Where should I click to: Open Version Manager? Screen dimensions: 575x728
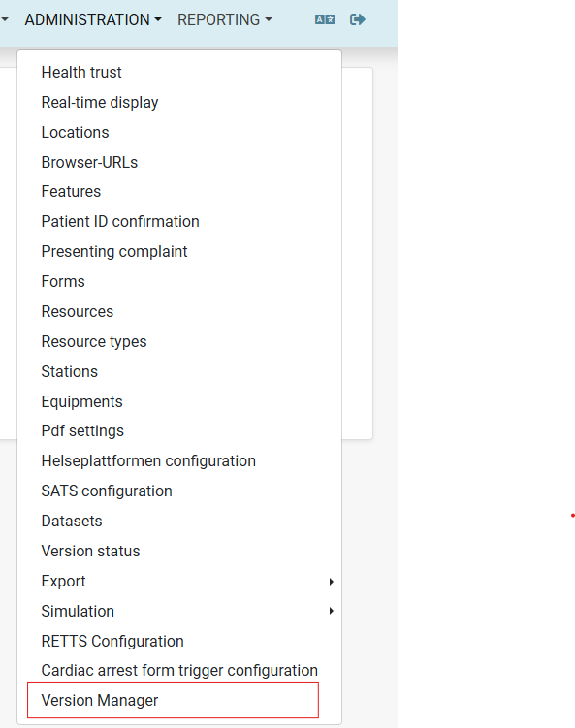173,700
